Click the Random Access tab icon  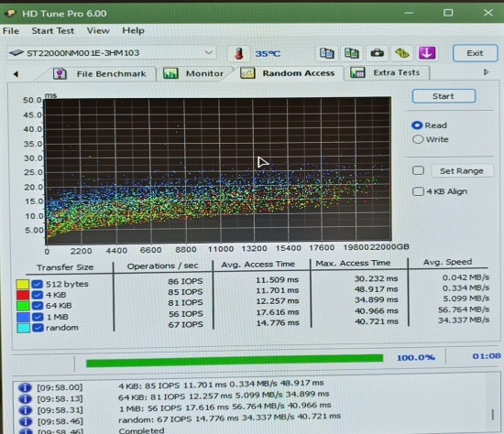[x=247, y=73]
